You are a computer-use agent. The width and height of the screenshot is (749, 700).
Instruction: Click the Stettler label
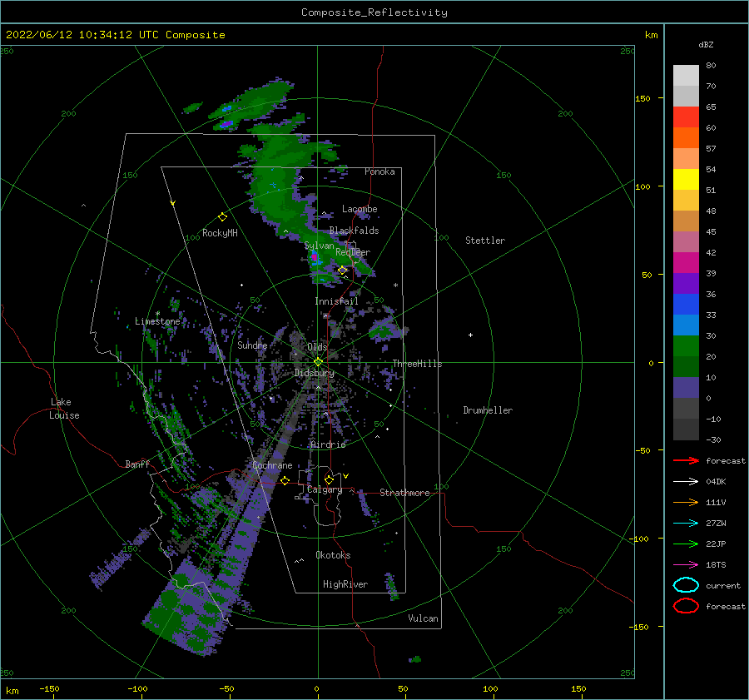pos(485,241)
